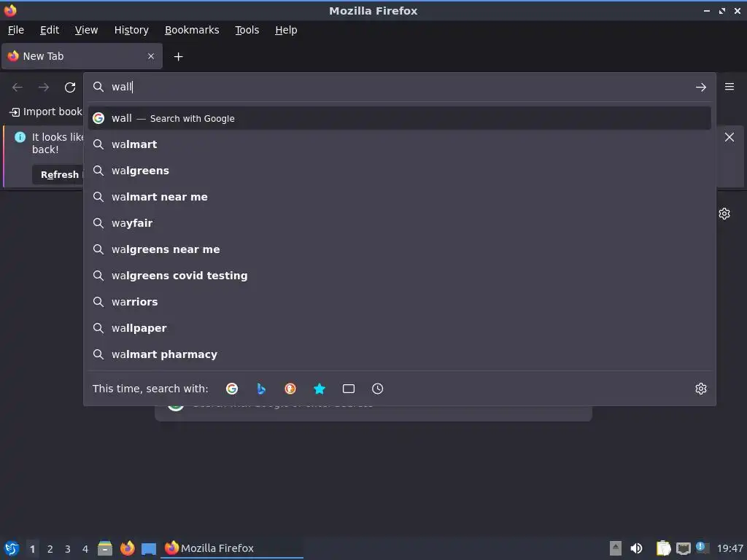The width and height of the screenshot is (747, 560).
Task: Open the File menu
Action: click(16, 30)
